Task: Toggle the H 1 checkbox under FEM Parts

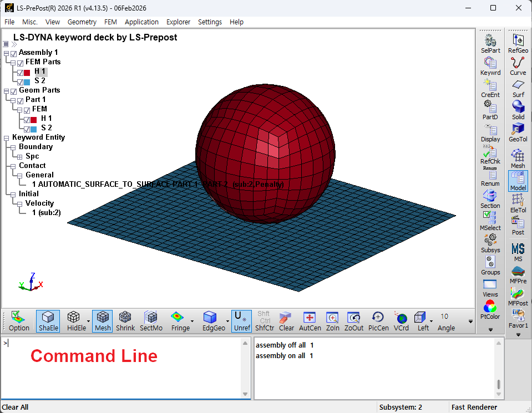Action: (21, 73)
